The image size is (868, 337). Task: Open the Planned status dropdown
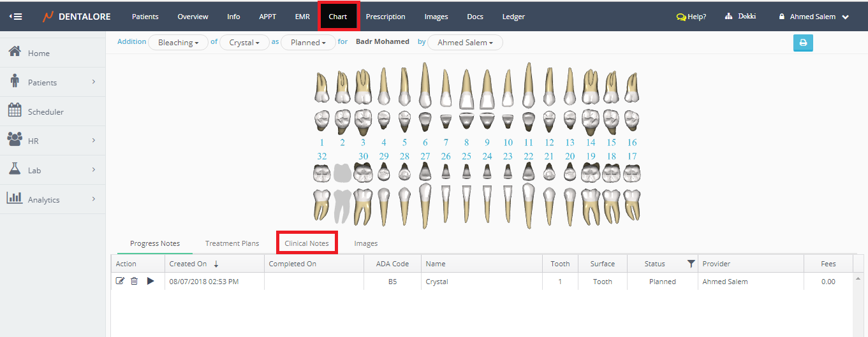click(307, 43)
